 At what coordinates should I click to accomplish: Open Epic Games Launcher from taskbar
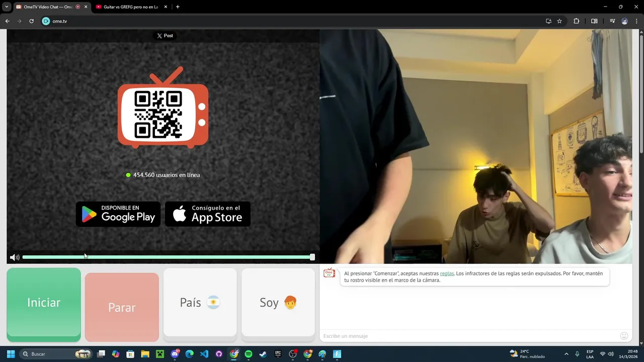click(x=278, y=354)
